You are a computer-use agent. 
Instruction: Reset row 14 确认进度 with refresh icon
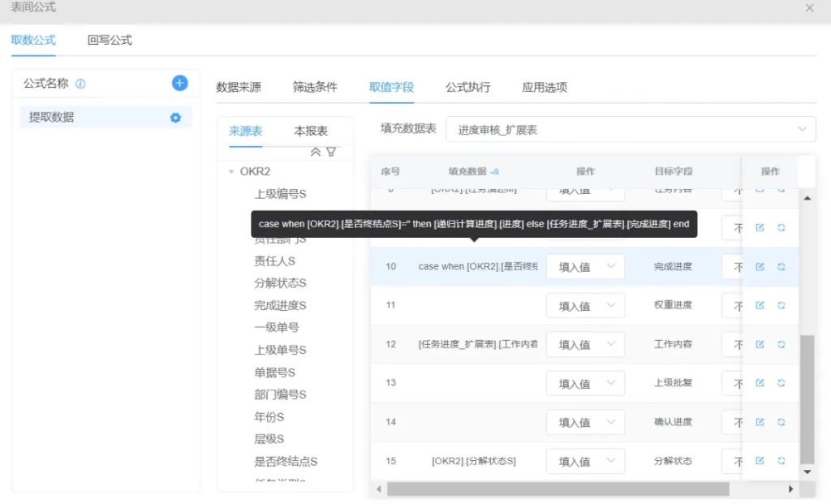pos(781,422)
